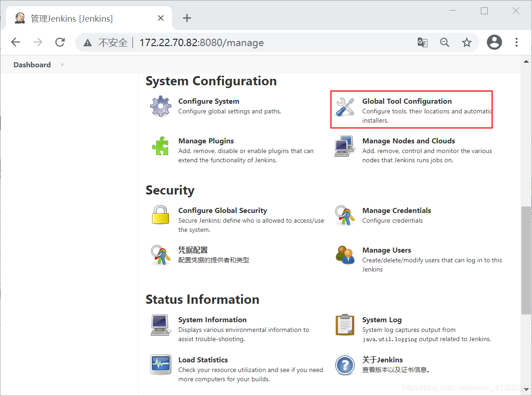Click the Configure Global Security padlock icon
This screenshot has width=532, height=396.
point(160,215)
